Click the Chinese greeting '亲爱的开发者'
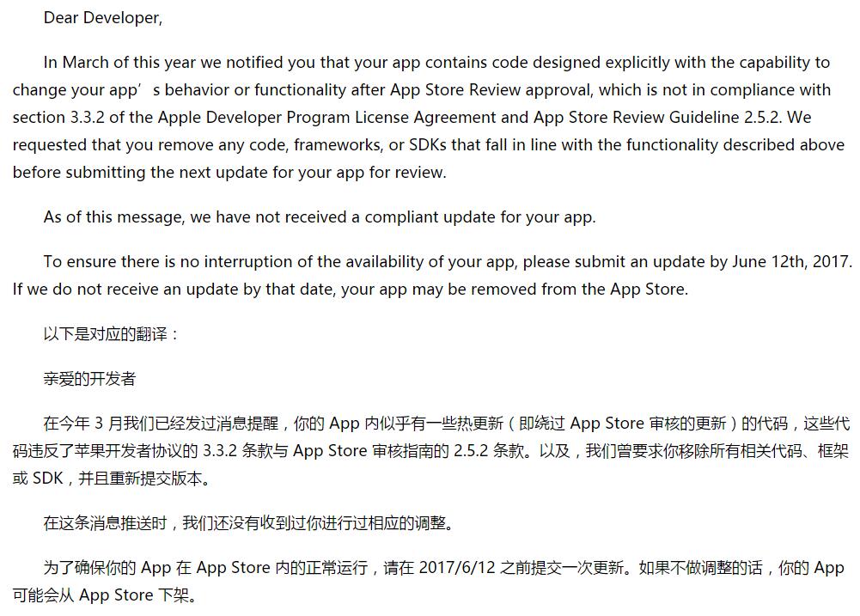This screenshot has height=616, width=860. tap(89, 379)
